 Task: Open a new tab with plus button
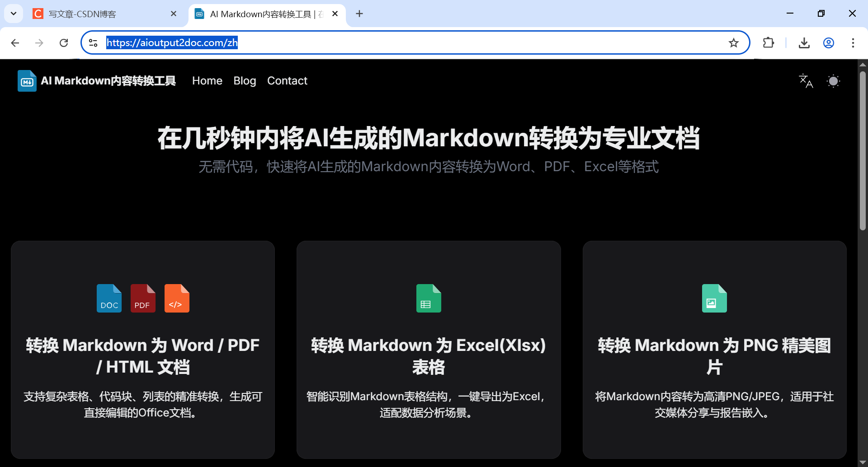point(359,14)
